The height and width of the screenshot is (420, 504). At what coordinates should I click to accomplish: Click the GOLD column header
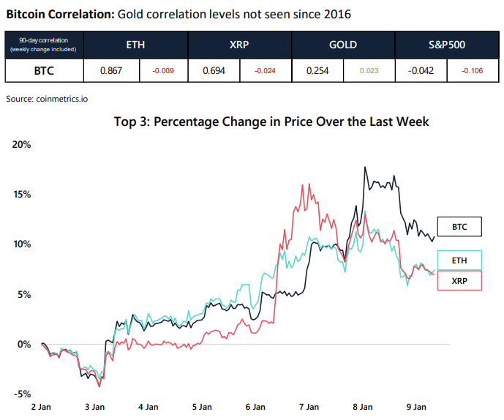[x=343, y=45]
